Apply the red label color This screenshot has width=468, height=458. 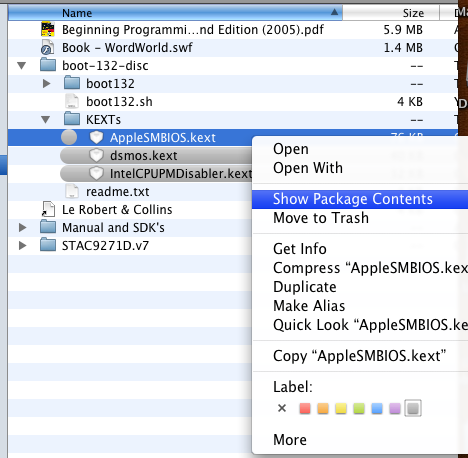click(305, 408)
